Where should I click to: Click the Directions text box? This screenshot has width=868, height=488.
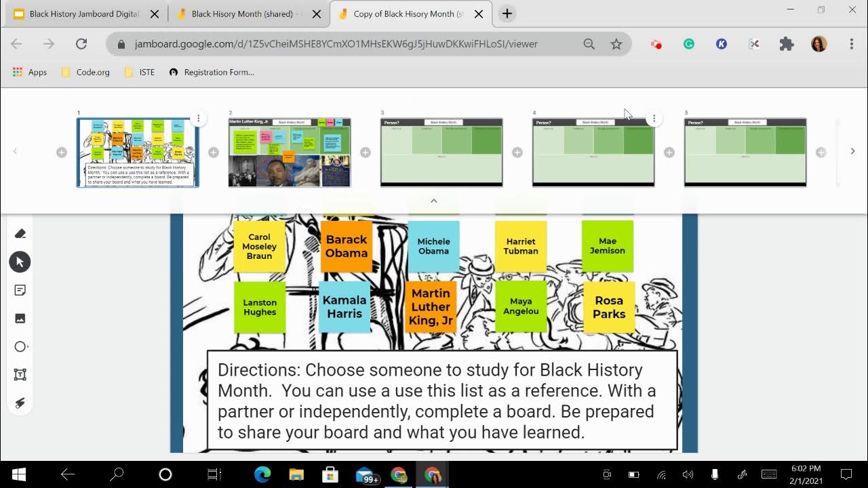coord(442,400)
